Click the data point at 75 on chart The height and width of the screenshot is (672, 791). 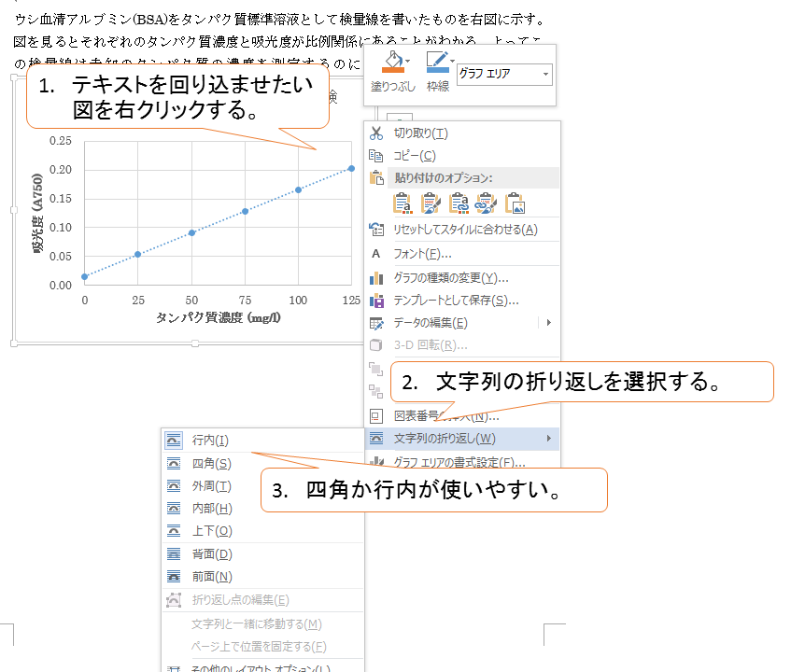click(245, 211)
